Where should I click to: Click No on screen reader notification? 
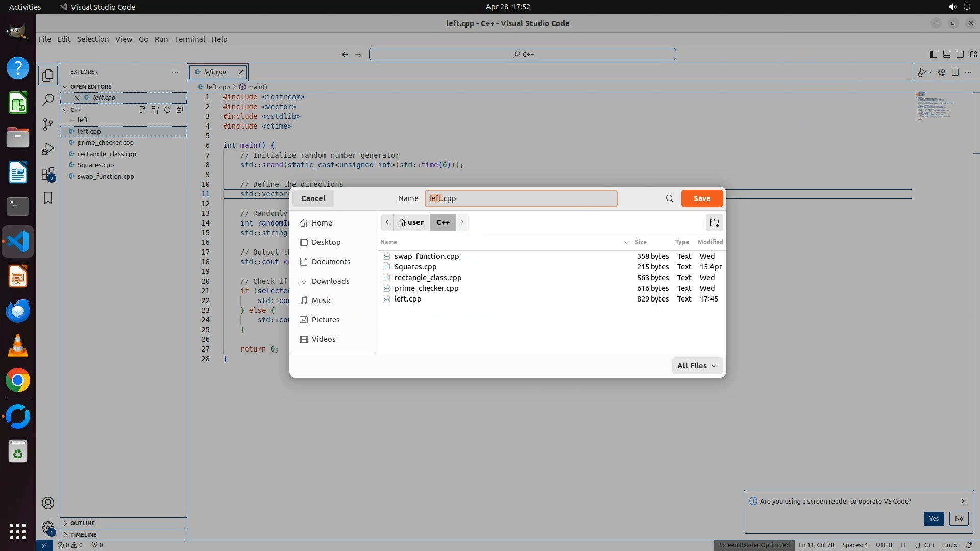(x=959, y=519)
